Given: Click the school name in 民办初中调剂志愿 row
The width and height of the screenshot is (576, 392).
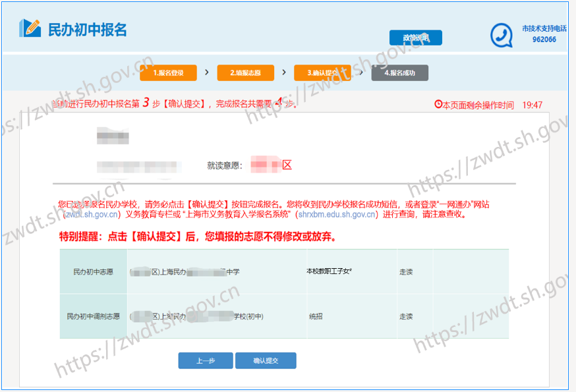Looking at the screenshot, I should (x=196, y=316).
